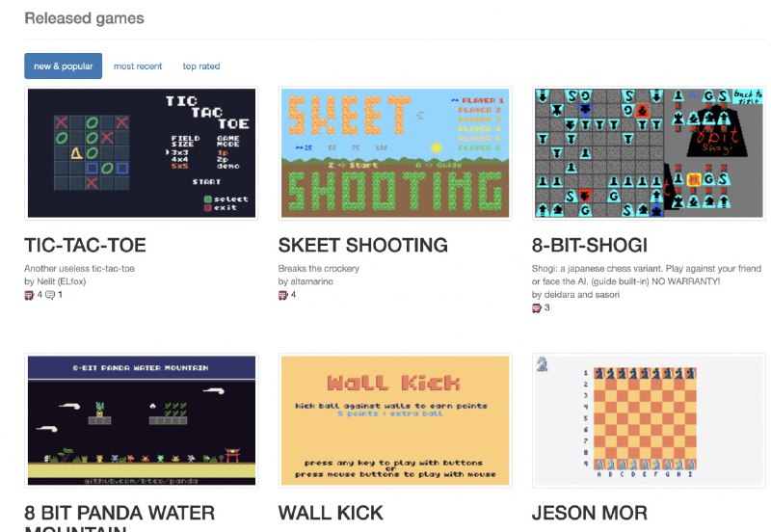771x532 pixels.
Task: Click the likes icon under Skeet Shooting
Action: pyautogui.click(x=282, y=295)
